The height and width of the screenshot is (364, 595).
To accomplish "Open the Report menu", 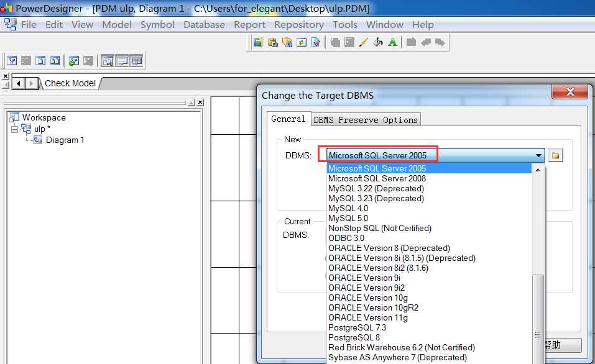I will (x=249, y=25).
